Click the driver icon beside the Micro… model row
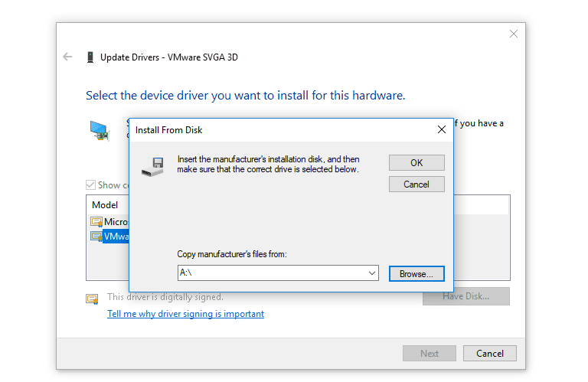Screen dimensions: 588x382 96,222
